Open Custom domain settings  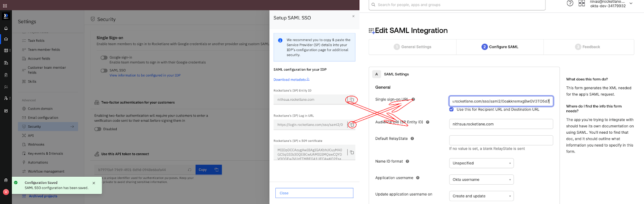(x=40, y=109)
